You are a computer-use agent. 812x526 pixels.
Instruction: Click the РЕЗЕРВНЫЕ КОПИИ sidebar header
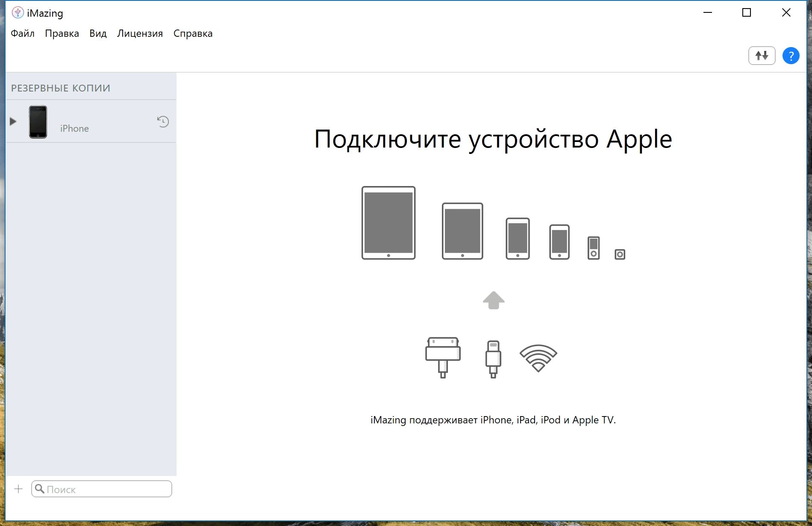(x=61, y=88)
